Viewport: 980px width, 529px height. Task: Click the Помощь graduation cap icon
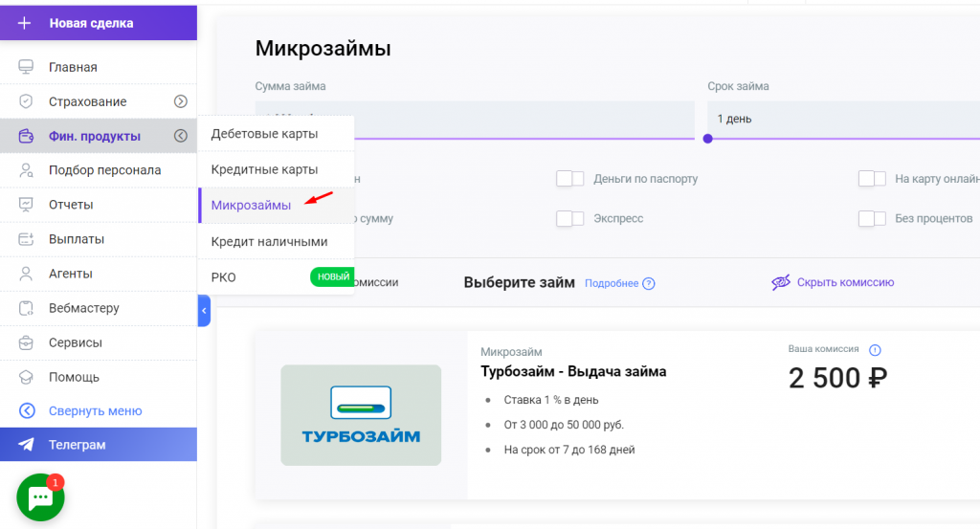(x=26, y=377)
